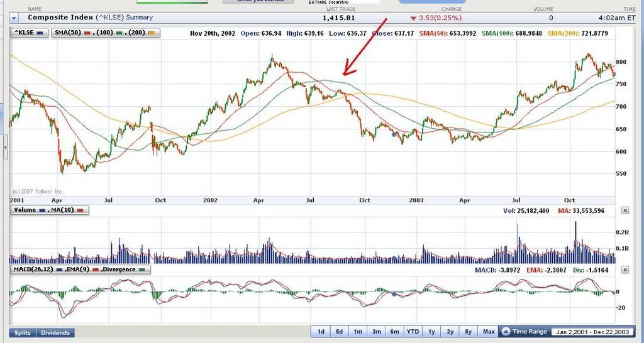Expand the Composite Index summary dropdown arrow

14,18
